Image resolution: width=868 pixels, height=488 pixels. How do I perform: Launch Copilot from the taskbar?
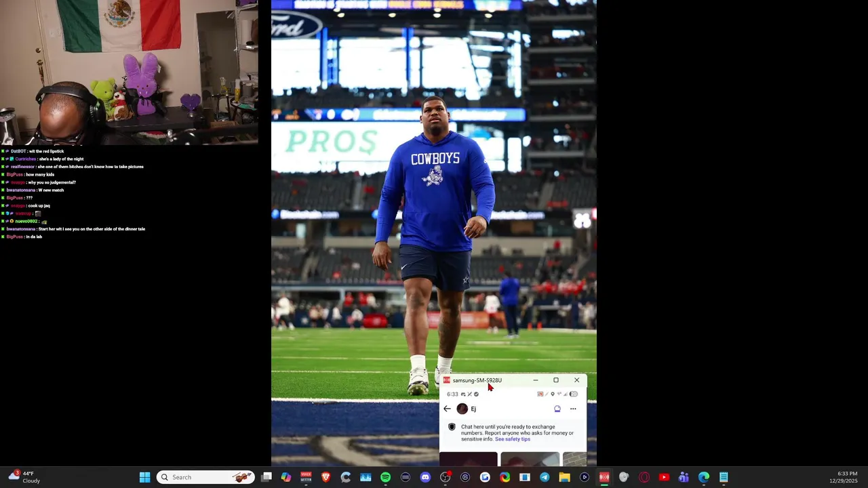pyautogui.click(x=286, y=477)
